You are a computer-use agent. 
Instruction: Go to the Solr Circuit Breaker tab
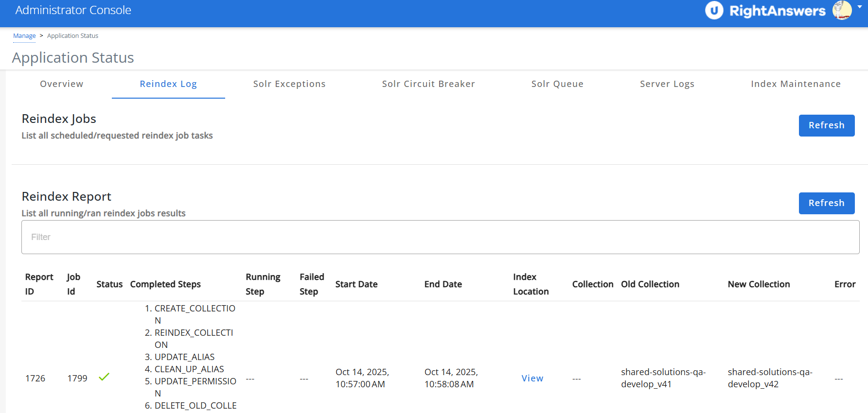tap(428, 84)
